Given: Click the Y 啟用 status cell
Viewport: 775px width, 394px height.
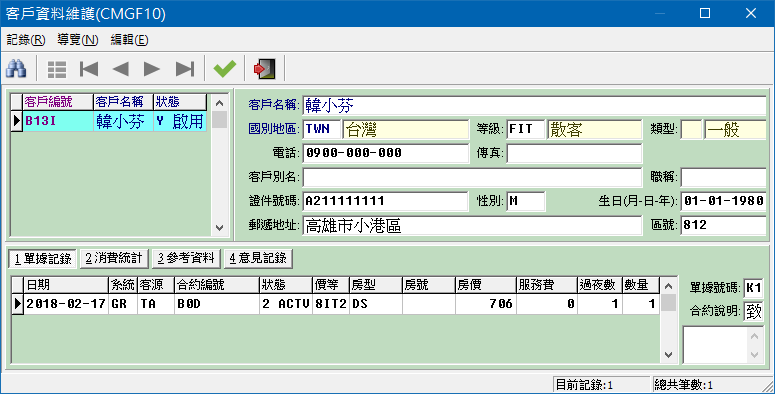Looking at the screenshot, I should (180, 121).
